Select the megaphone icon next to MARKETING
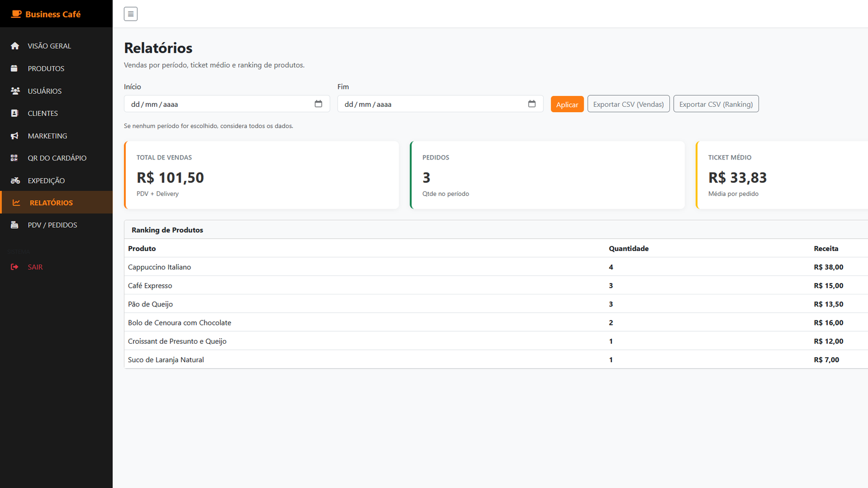The image size is (868, 488). [x=15, y=136]
